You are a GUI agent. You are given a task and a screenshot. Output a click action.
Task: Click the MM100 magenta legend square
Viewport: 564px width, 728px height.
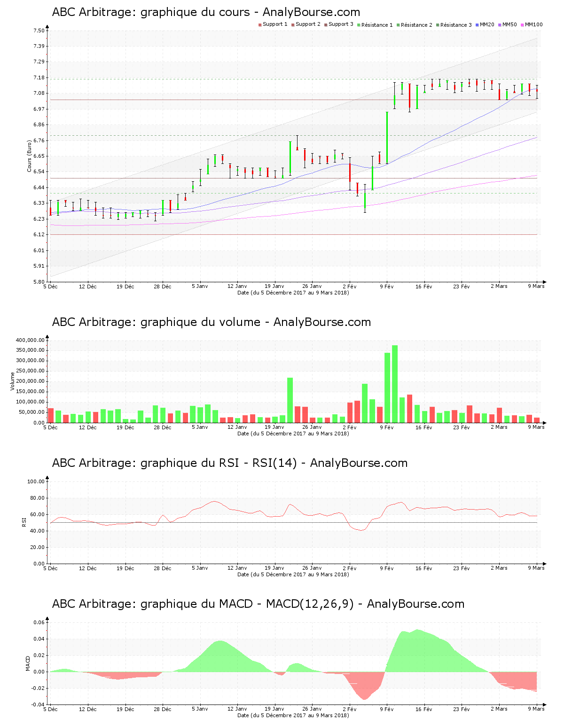[x=522, y=24]
